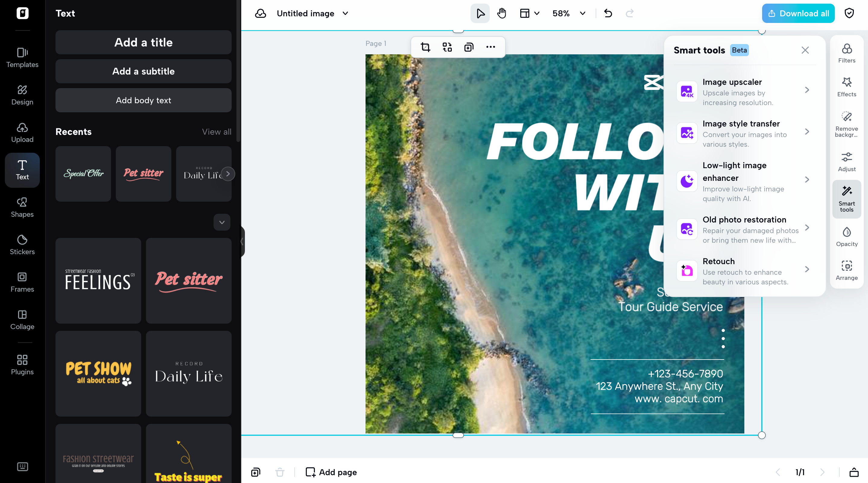868x483 pixels.
Task: Select the small Pet sitter recent thumbnail
Action: [x=144, y=174]
